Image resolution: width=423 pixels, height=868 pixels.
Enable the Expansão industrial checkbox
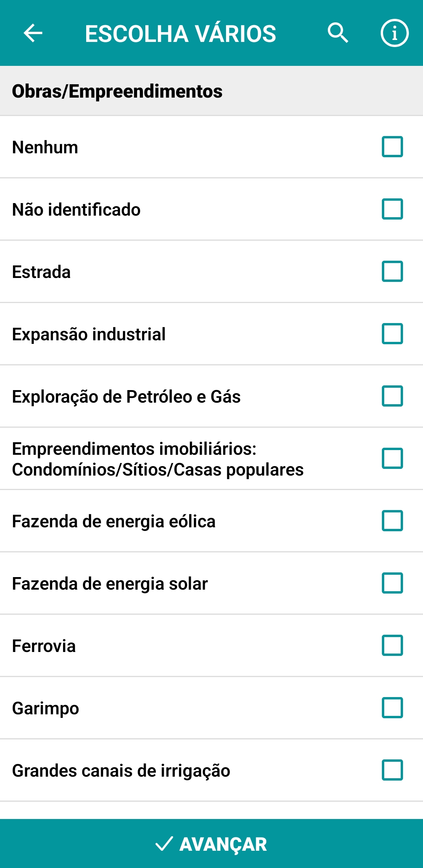point(392,334)
